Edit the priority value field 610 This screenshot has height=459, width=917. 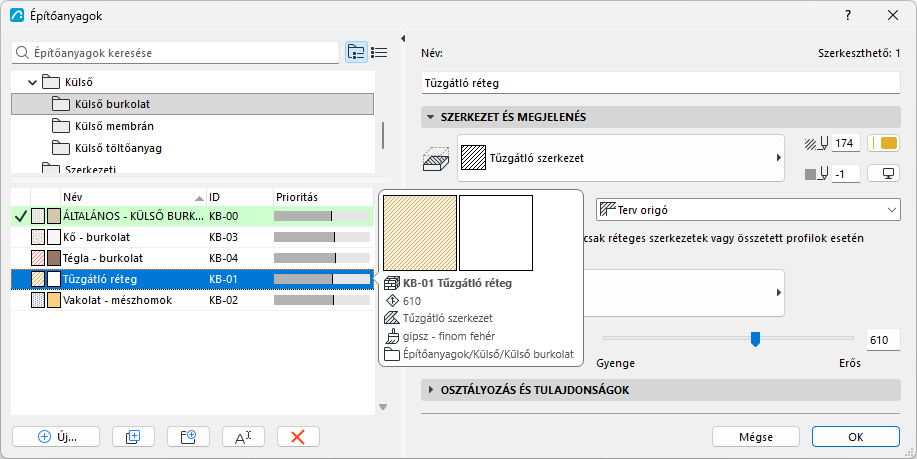coord(882,340)
